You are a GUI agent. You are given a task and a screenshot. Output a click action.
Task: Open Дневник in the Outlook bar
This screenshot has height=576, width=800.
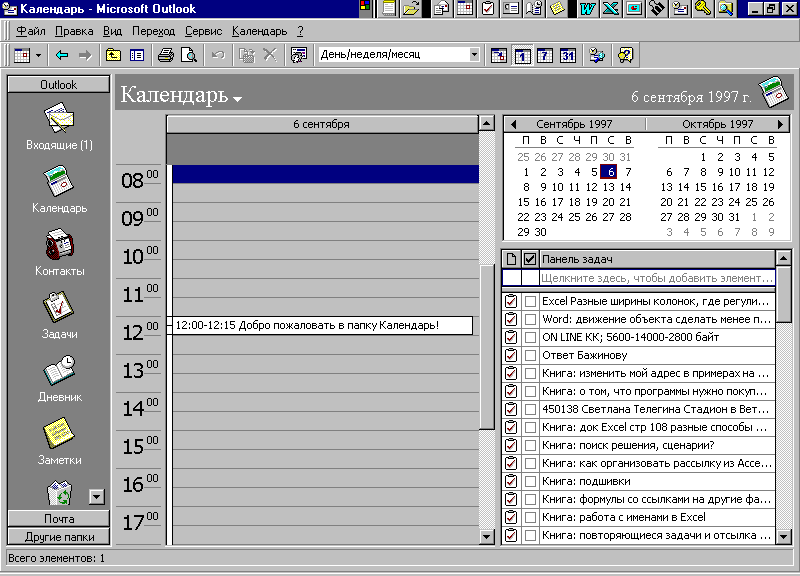[59, 379]
